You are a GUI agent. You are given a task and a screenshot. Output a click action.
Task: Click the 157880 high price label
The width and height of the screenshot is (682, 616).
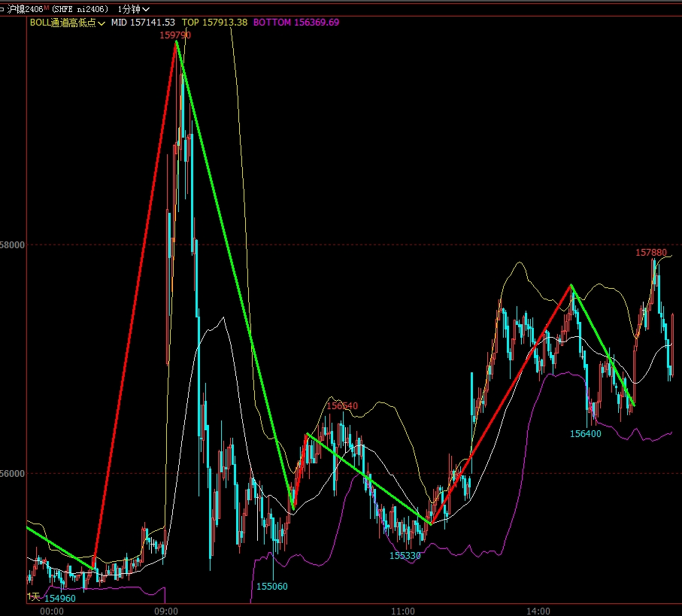click(651, 253)
